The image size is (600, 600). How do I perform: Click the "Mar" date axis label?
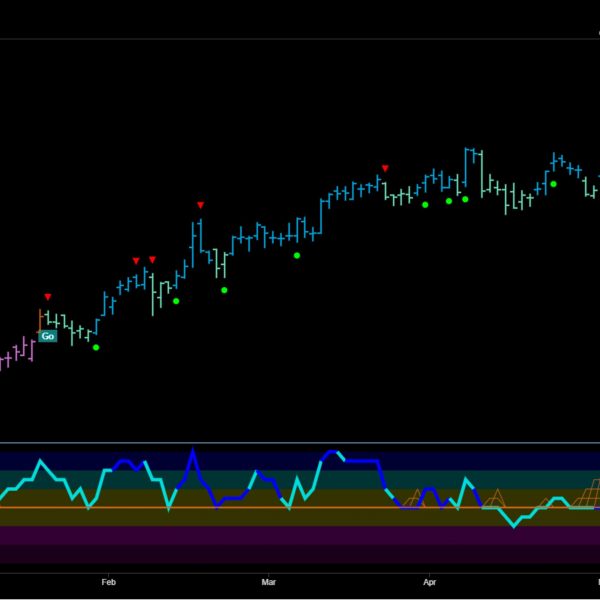click(x=269, y=582)
